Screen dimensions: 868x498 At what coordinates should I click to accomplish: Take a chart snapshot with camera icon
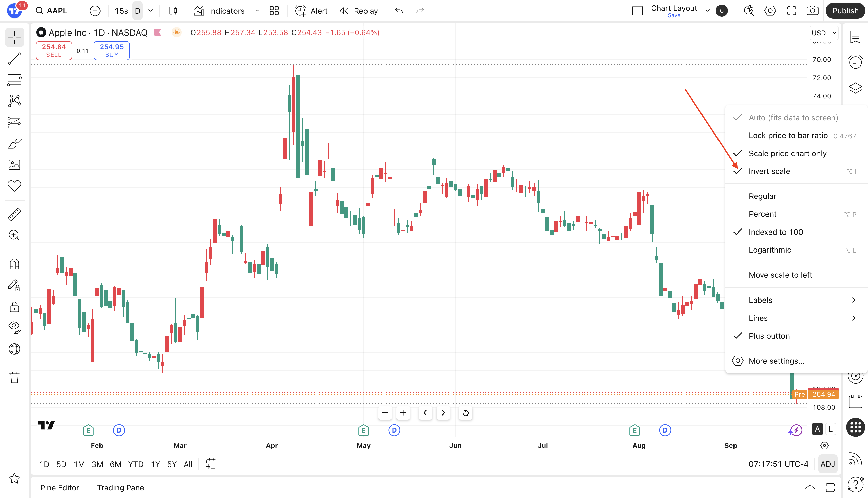tap(812, 11)
